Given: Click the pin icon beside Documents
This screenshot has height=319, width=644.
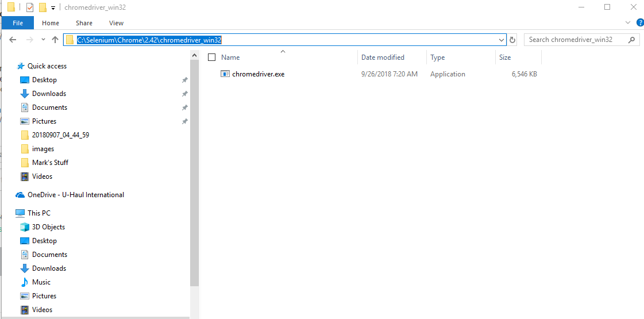Looking at the screenshot, I should [x=185, y=107].
